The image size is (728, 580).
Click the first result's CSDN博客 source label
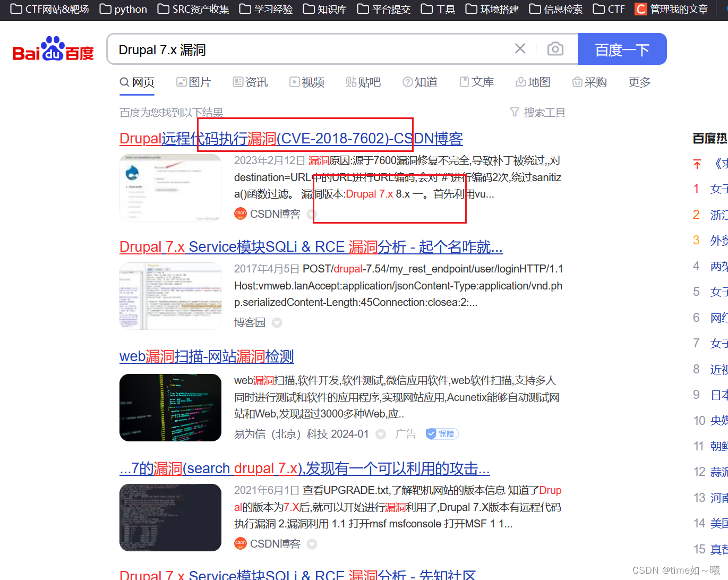(x=268, y=214)
